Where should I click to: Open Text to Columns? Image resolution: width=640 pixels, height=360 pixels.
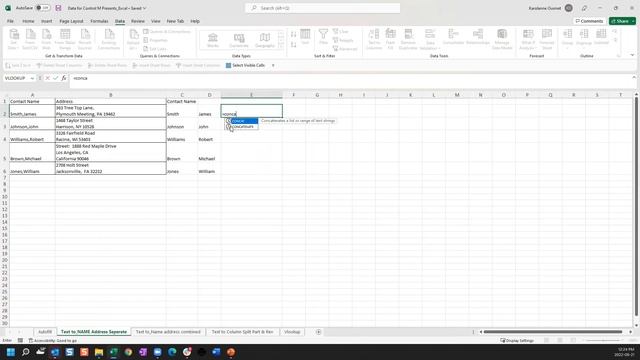374,40
